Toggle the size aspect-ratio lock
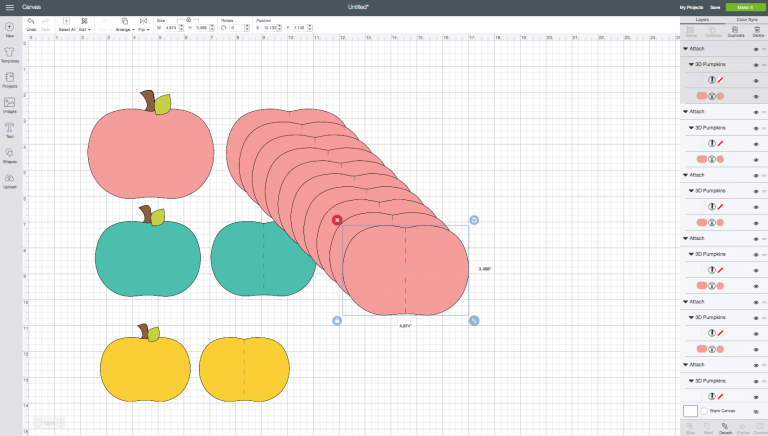This screenshot has width=768, height=436. [189, 20]
